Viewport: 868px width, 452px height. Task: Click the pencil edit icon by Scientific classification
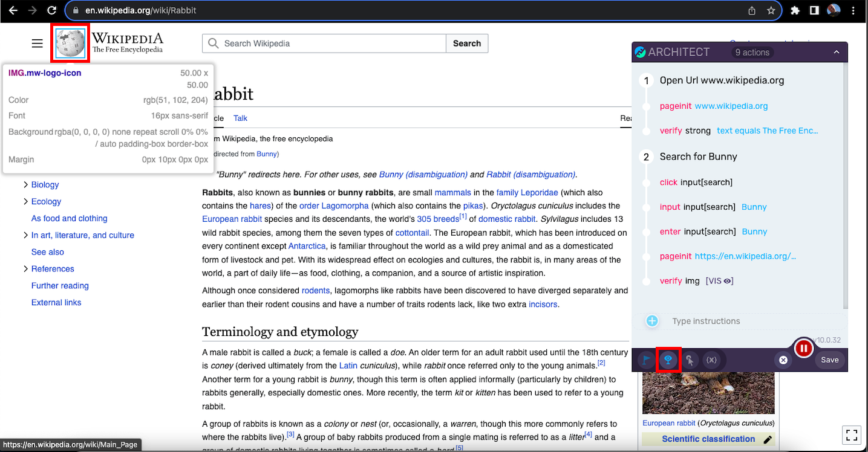[x=768, y=439]
